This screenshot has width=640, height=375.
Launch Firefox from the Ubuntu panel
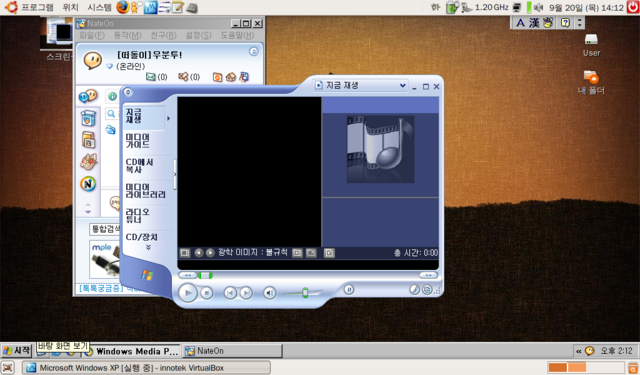(x=122, y=7)
